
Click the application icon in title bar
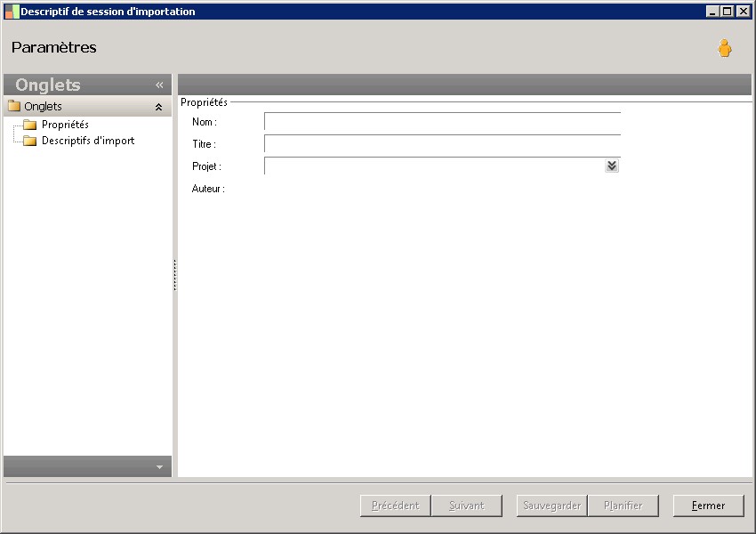[x=12, y=12]
